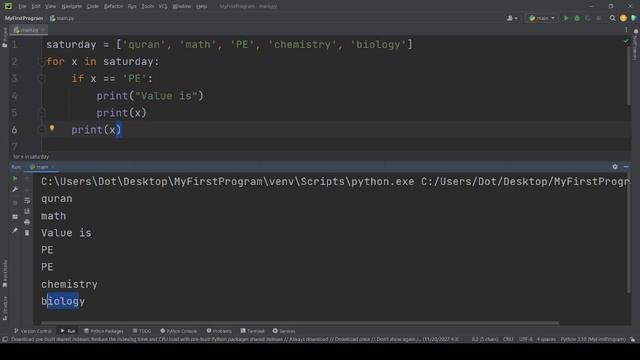
Task: Open IDE updates and settings icon
Action: 623,18
